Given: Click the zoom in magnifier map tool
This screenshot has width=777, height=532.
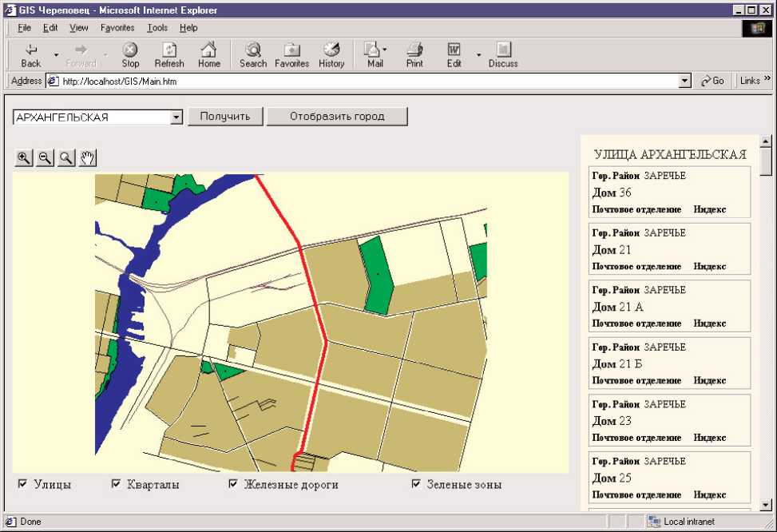Looking at the screenshot, I should tap(24, 158).
